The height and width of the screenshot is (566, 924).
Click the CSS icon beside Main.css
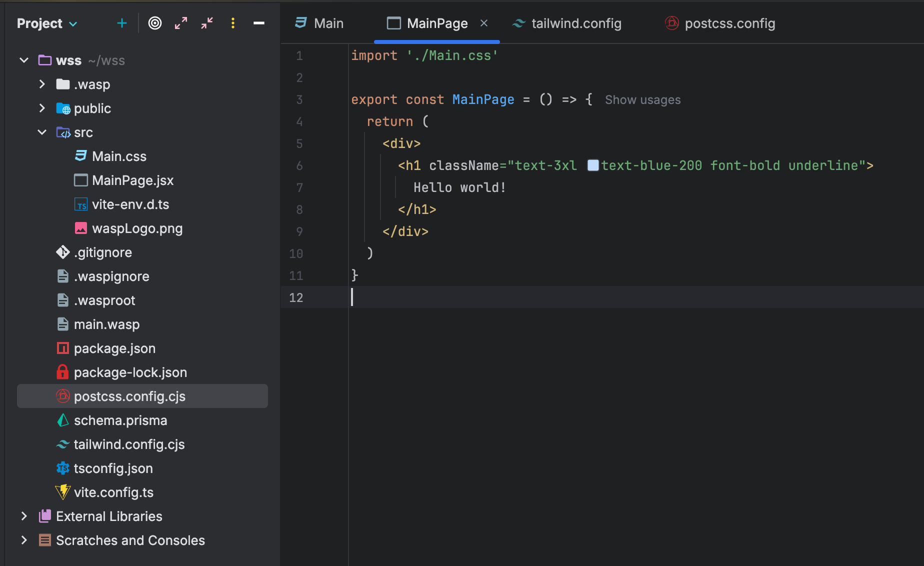[81, 156]
